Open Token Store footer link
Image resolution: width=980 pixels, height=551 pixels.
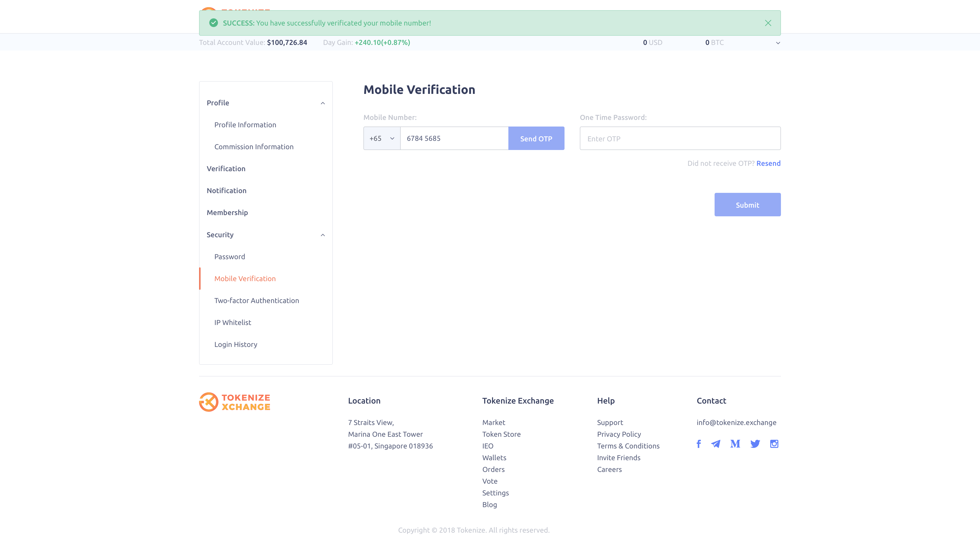tap(501, 434)
